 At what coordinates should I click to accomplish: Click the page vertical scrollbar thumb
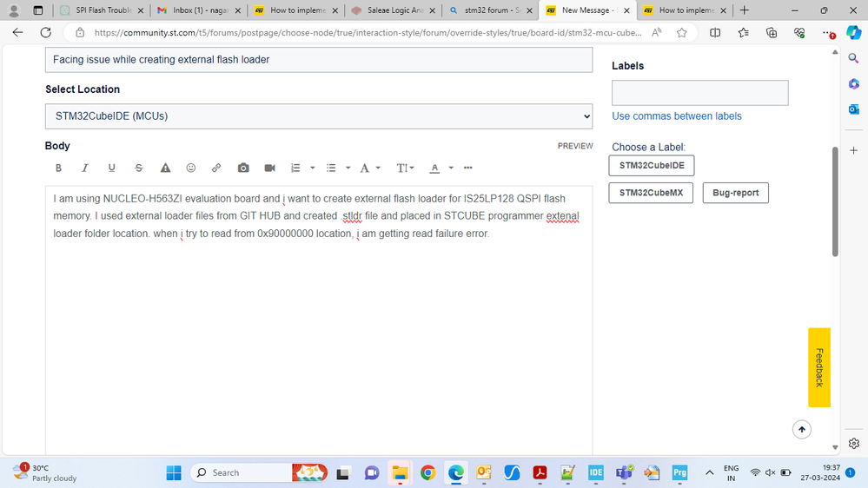835,201
